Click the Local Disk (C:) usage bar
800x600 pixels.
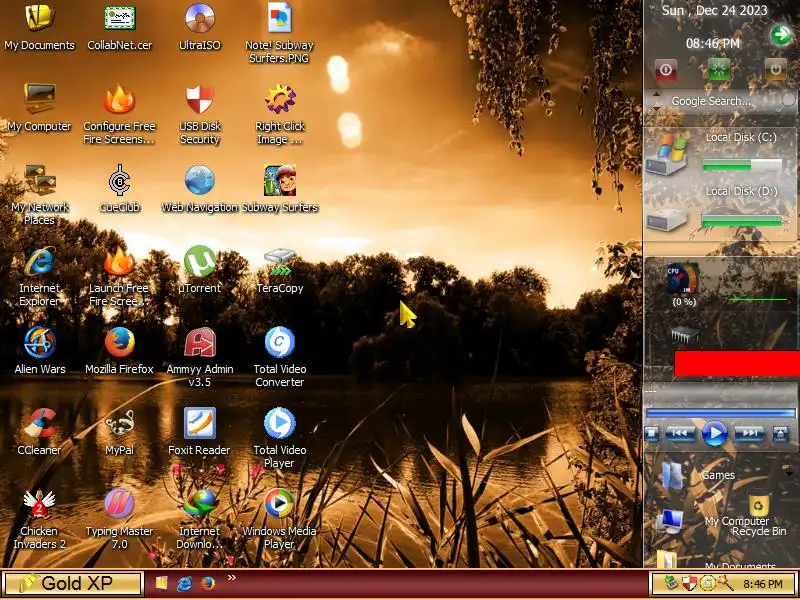pos(742,165)
